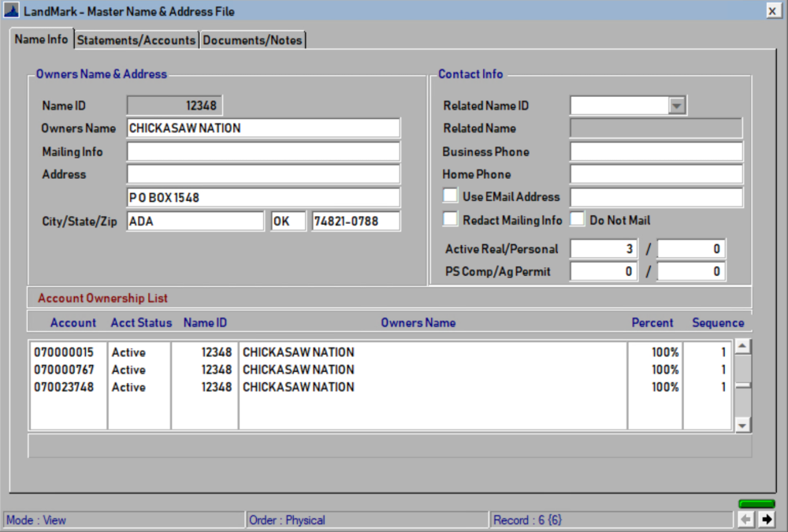
Task: Click the previous record arrow in the status bar
Action: [745, 519]
